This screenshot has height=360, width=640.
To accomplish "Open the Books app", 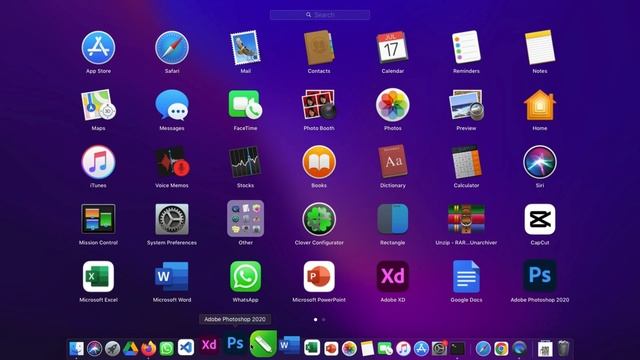I will coord(319,162).
